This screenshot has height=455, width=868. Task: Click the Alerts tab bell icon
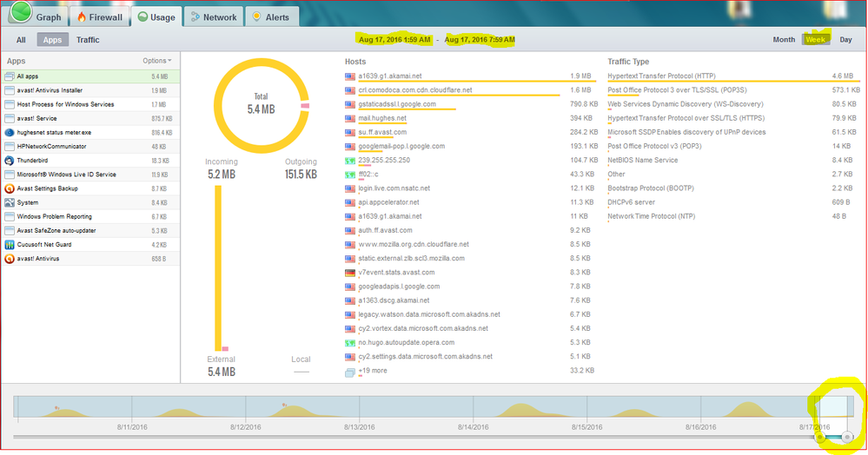pos(256,17)
